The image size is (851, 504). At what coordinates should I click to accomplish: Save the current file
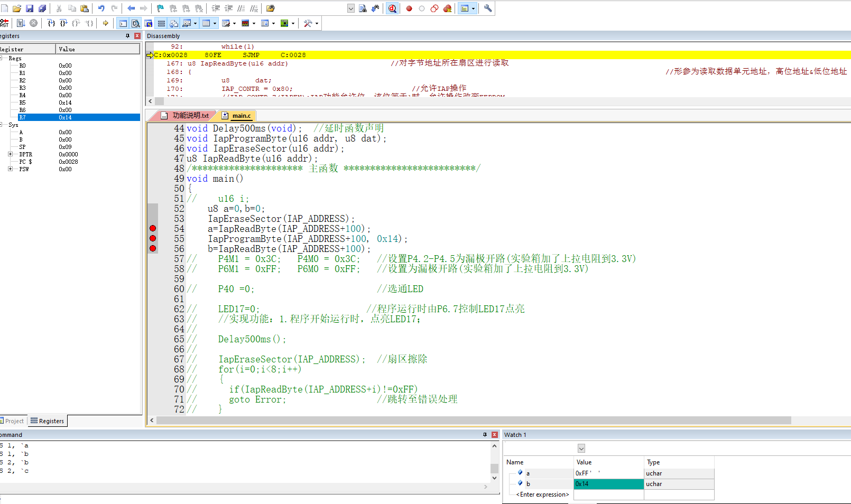pos(30,8)
